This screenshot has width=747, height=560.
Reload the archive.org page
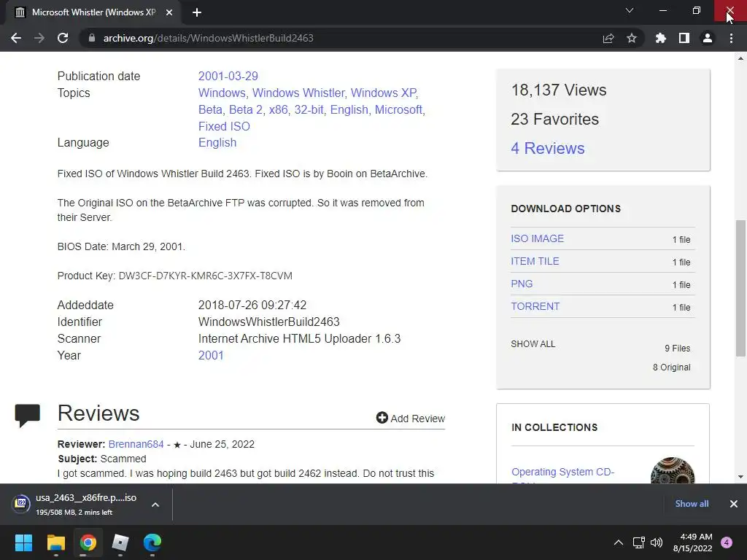coord(63,38)
